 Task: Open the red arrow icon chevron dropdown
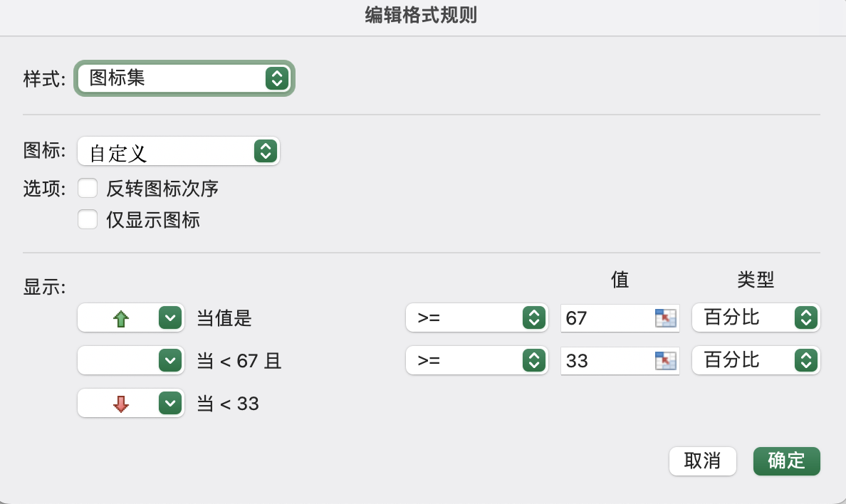tap(169, 404)
